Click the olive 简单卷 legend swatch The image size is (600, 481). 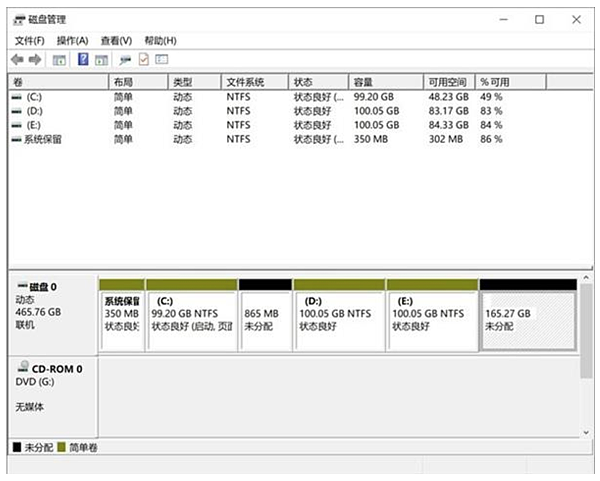point(61,447)
